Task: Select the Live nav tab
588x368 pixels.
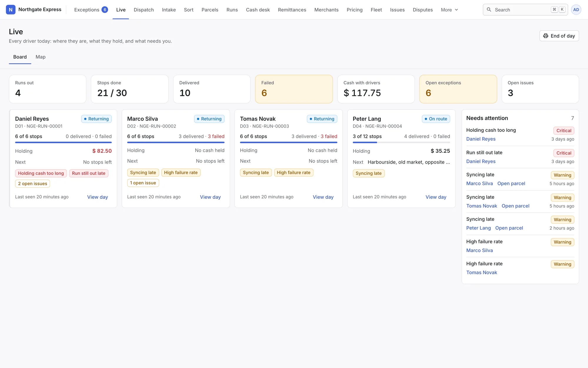Action: coord(121,10)
